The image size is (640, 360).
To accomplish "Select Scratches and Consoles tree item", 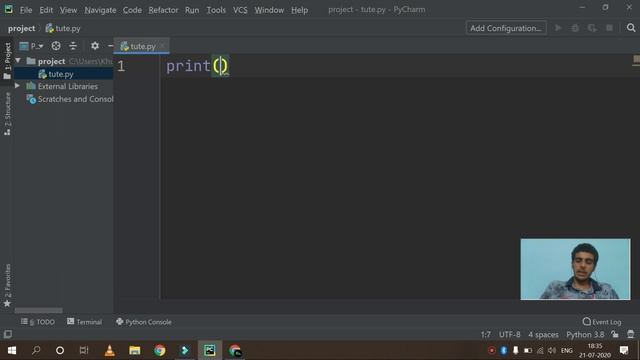I will tap(70, 99).
